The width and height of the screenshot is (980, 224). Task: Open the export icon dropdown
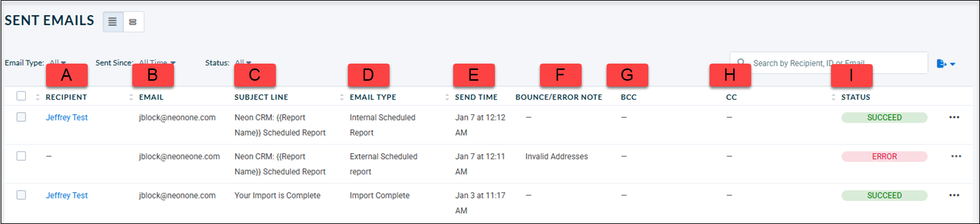946,64
